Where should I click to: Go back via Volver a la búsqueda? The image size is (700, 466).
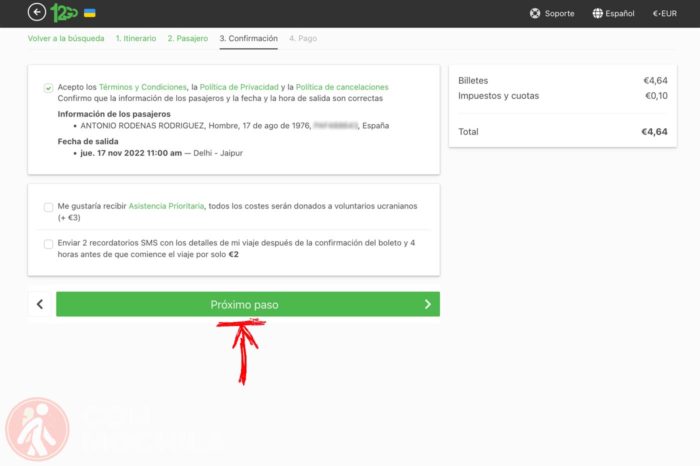tap(66, 38)
